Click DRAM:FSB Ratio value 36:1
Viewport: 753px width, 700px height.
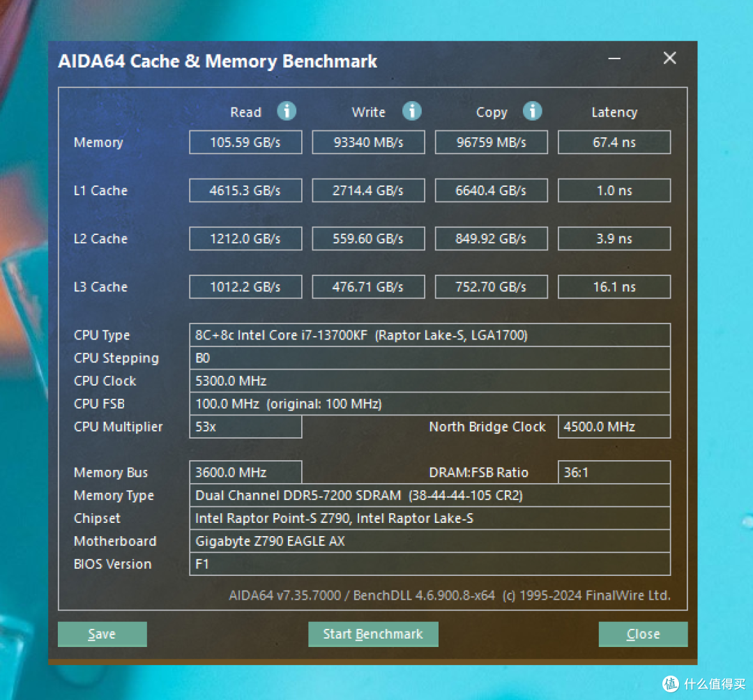[x=614, y=473]
